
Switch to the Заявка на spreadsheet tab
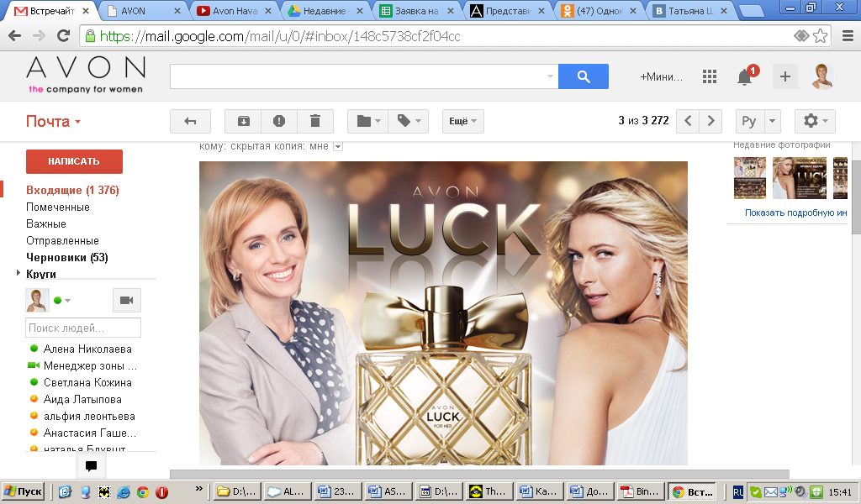tap(416, 10)
